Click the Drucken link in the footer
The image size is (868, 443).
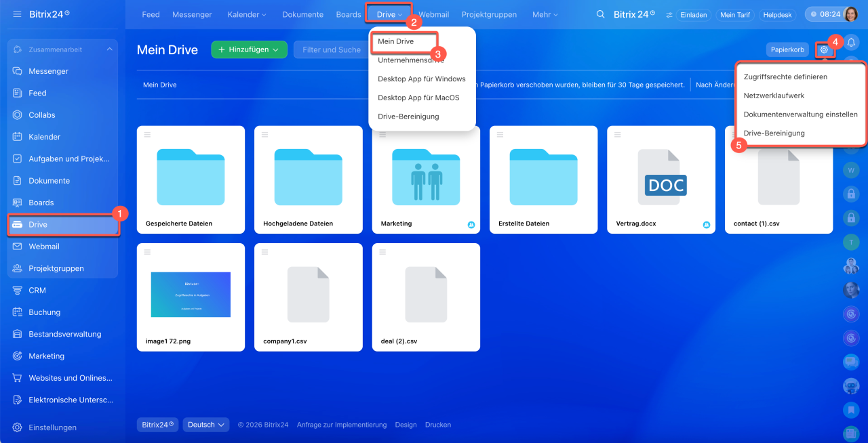click(x=438, y=425)
